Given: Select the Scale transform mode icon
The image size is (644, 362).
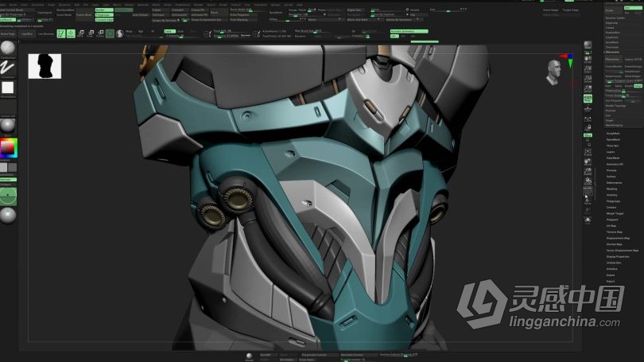Looking at the screenshot, I should click(91, 33).
